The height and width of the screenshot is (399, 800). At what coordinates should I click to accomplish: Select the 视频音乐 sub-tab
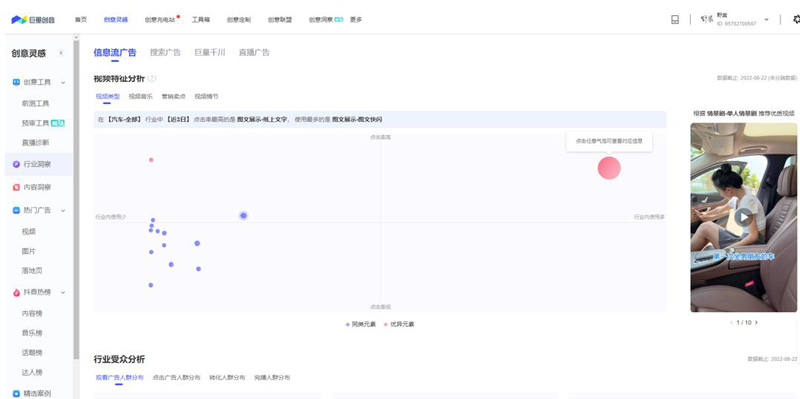click(140, 96)
